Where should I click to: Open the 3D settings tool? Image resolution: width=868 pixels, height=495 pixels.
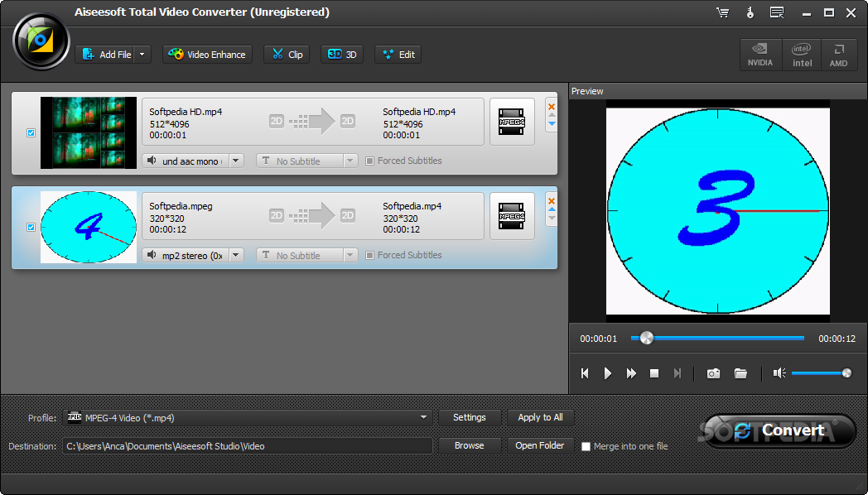point(342,54)
